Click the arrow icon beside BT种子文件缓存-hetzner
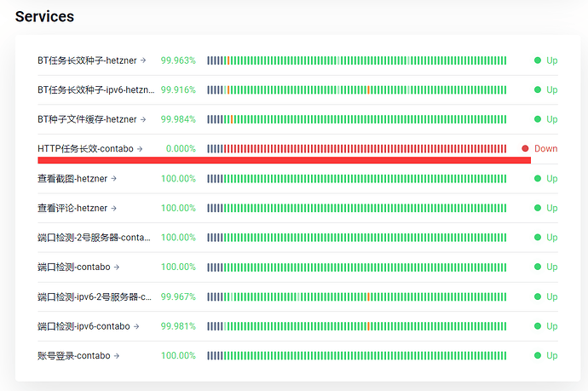Screen dimensions: 588x391 (x=143, y=119)
